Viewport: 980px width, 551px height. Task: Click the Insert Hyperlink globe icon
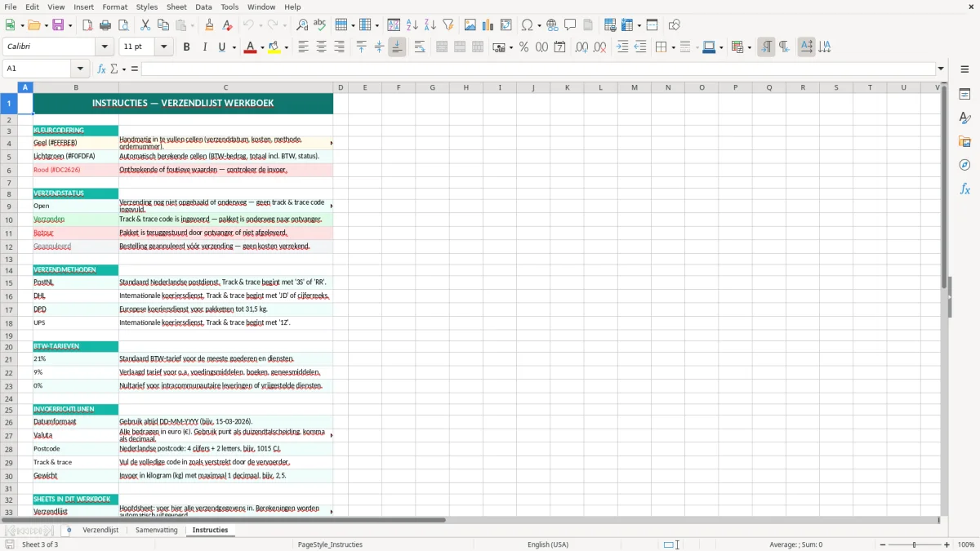(x=553, y=25)
